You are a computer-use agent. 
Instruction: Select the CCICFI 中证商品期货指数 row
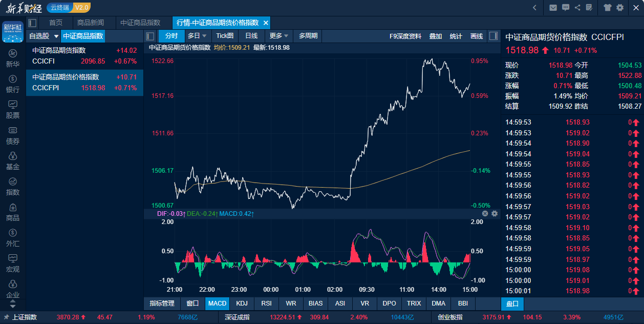84,56
